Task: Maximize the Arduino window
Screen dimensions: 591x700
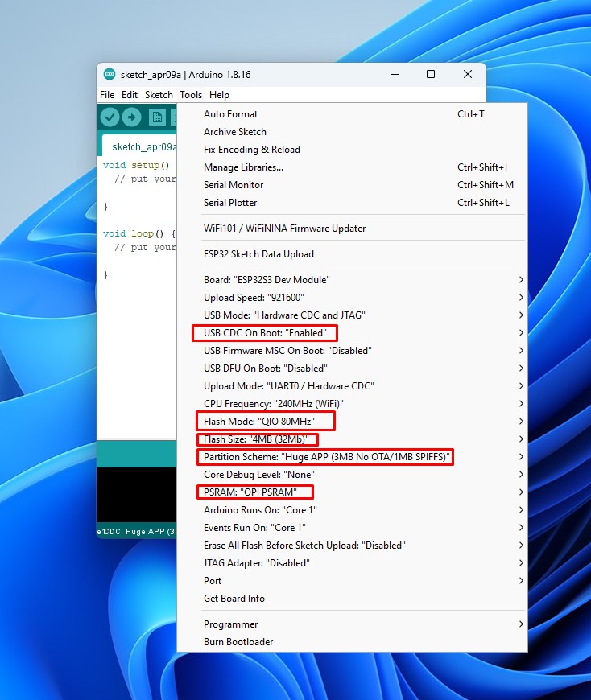Action: click(431, 74)
